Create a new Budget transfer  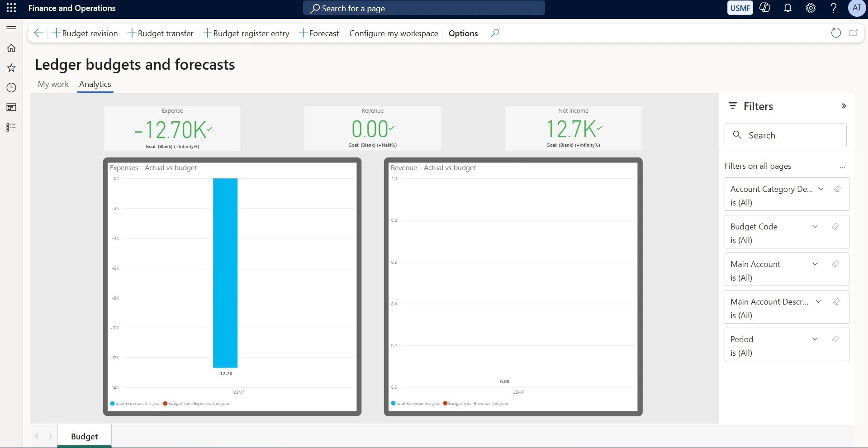click(x=161, y=33)
